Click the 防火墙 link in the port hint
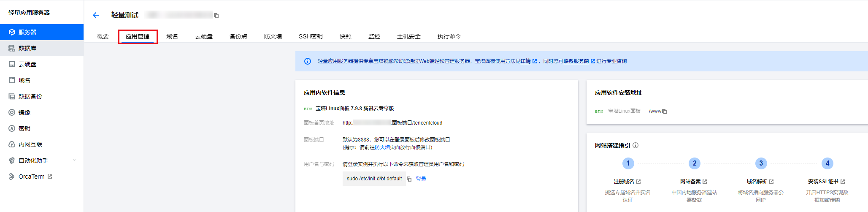 click(382, 147)
